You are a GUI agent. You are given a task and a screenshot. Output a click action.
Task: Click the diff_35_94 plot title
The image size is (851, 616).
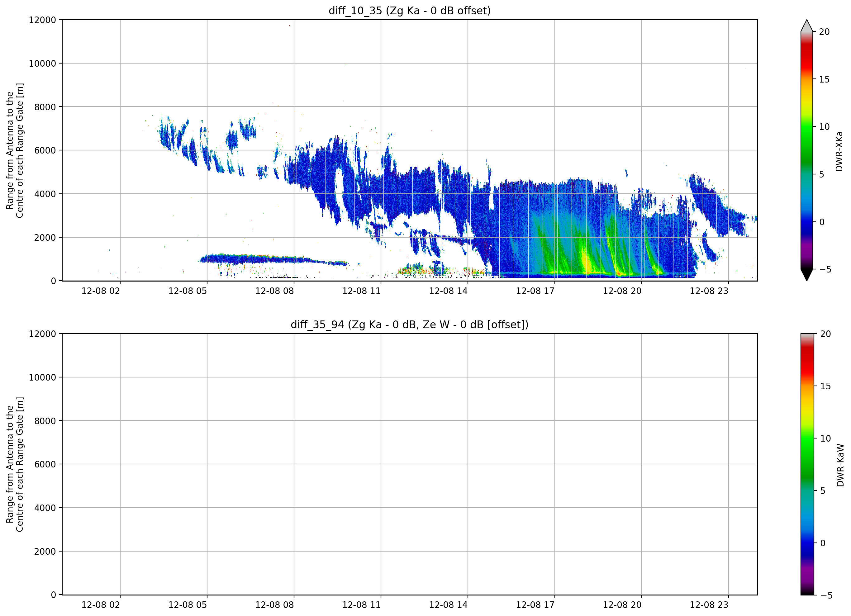click(410, 325)
